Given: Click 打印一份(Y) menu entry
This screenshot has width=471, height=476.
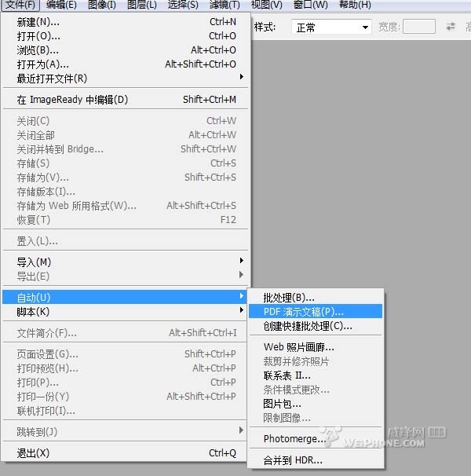Looking at the screenshot, I should tap(125, 397).
